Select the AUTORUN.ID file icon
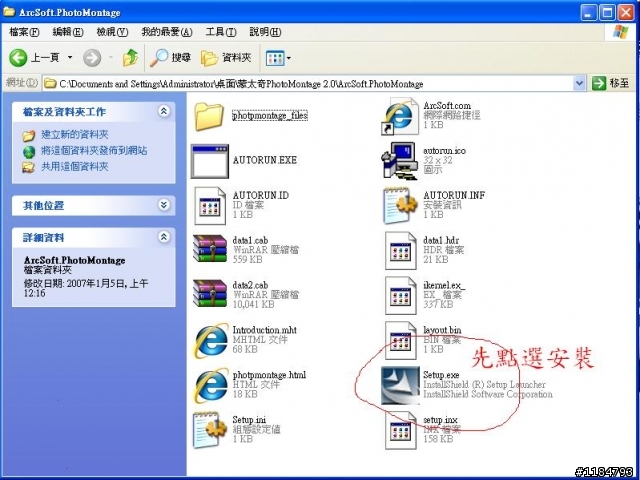The image size is (640, 480). (210, 206)
